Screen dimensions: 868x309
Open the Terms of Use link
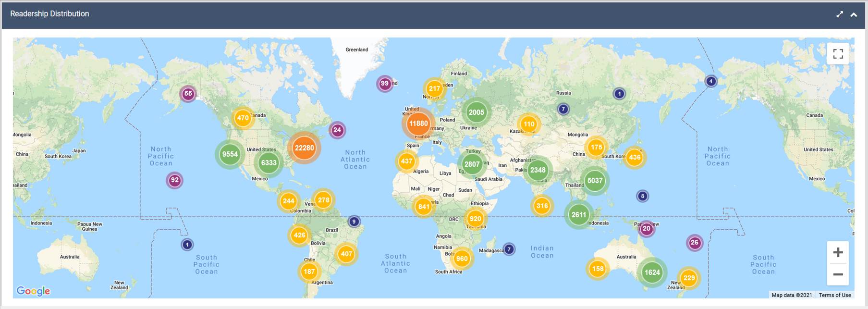(834, 295)
